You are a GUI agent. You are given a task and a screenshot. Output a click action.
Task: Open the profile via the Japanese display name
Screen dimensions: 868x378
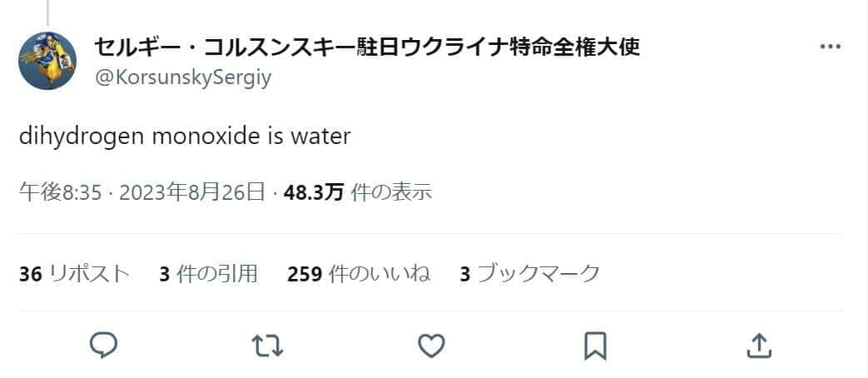click(x=366, y=47)
